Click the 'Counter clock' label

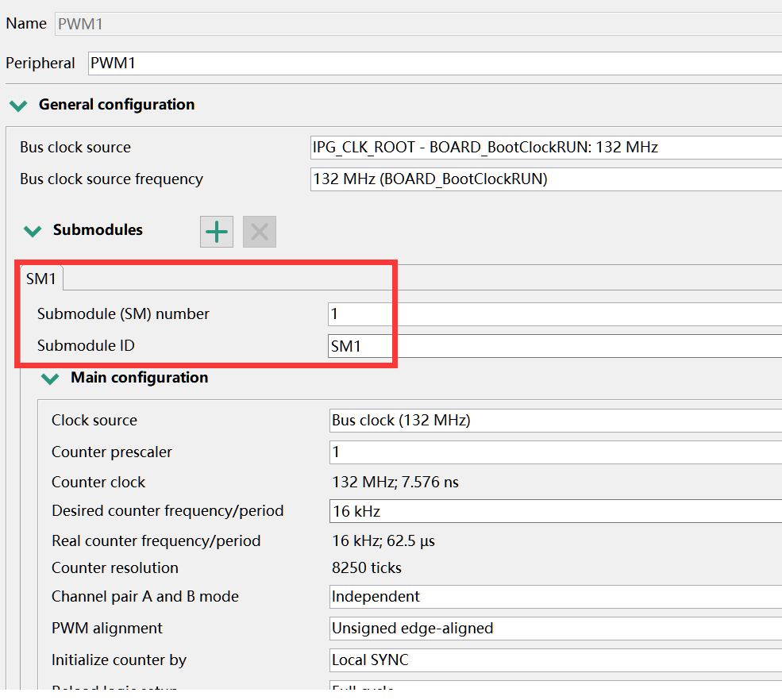98,482
